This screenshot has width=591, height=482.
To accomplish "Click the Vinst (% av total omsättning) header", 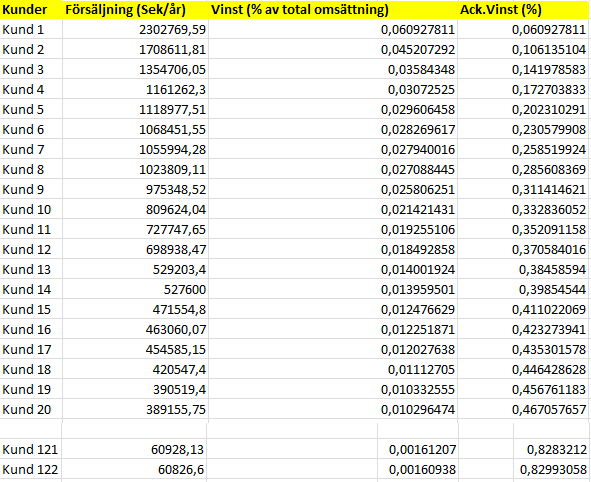I will click(333, 9).
